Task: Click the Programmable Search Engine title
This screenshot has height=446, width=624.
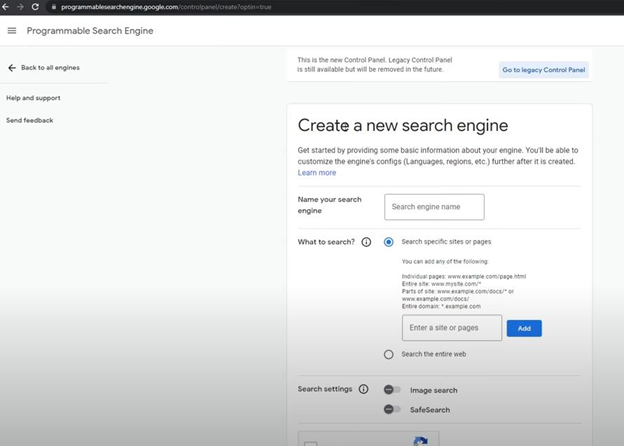Action: [90, 31]
